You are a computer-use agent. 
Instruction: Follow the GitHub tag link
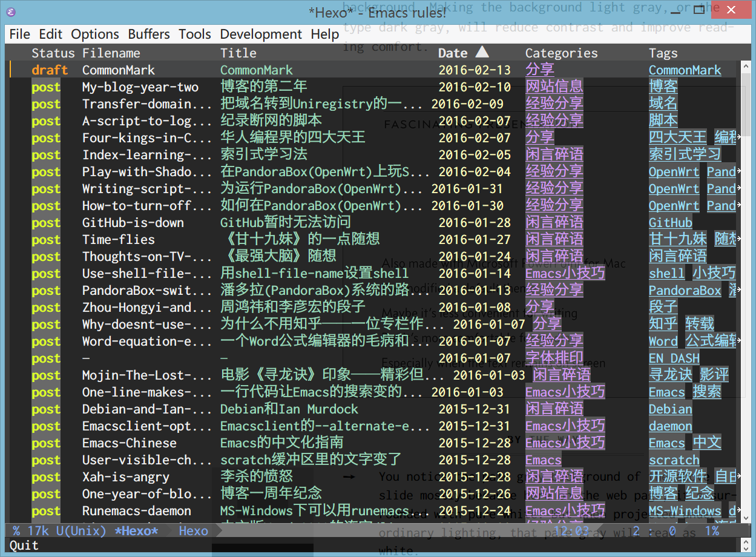pyautogui.click(x=671, y=223)
